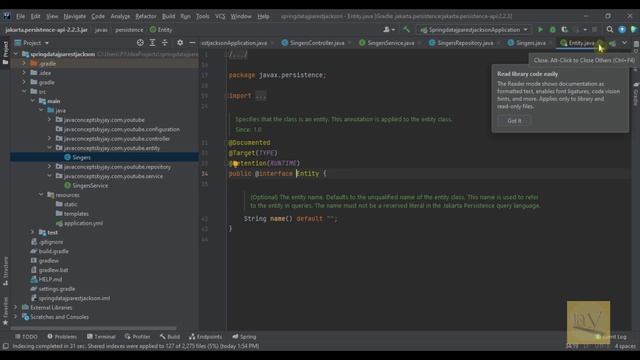Open the Event Log
This screenshot has width=640, height=360.
[x=611, y=337]
